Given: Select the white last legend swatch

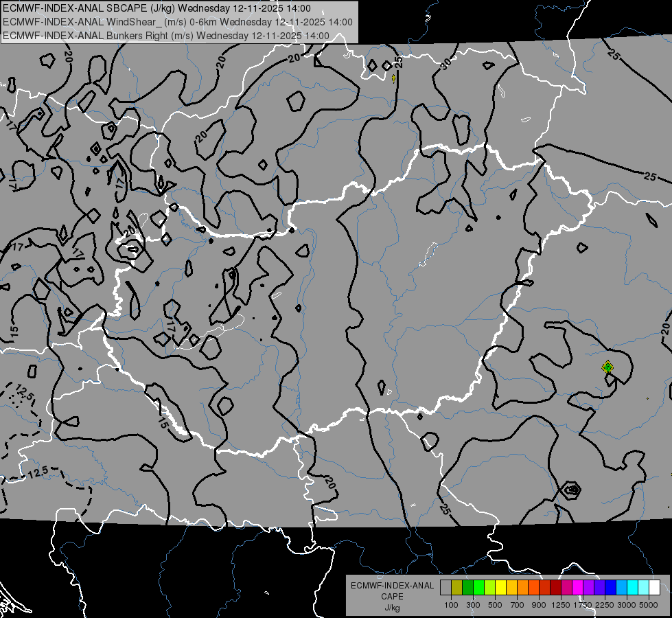Looking at the screenshot, I should 655,588.
